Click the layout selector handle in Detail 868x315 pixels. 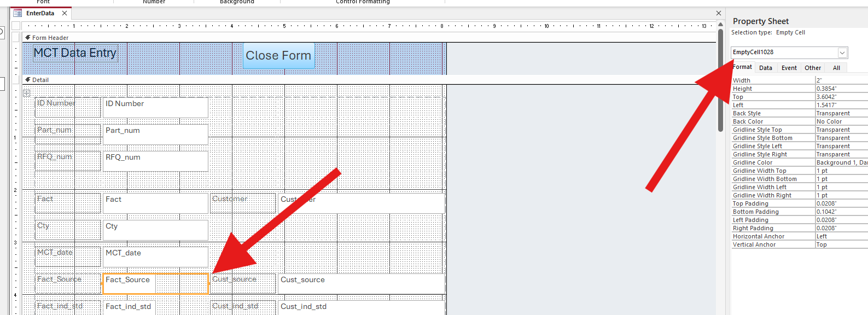26,93
